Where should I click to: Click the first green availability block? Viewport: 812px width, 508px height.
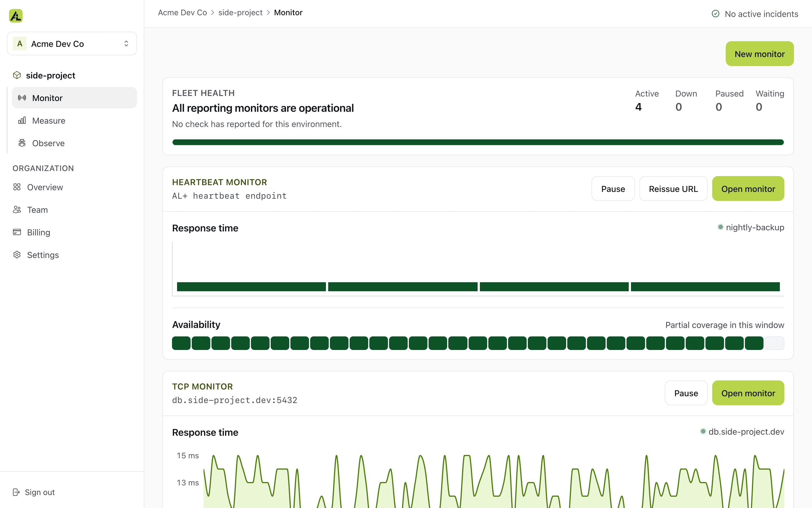coord(181,343)
